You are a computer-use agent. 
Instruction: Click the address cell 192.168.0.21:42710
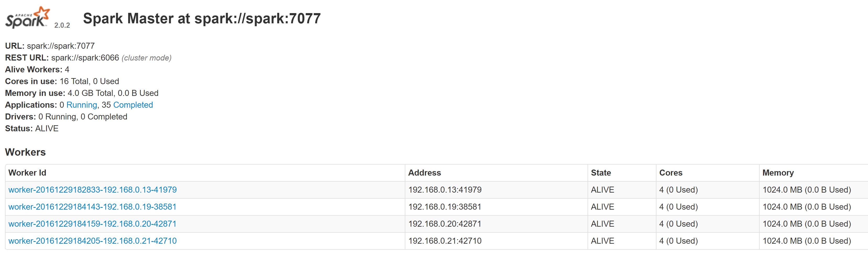[x=445, y=241]
